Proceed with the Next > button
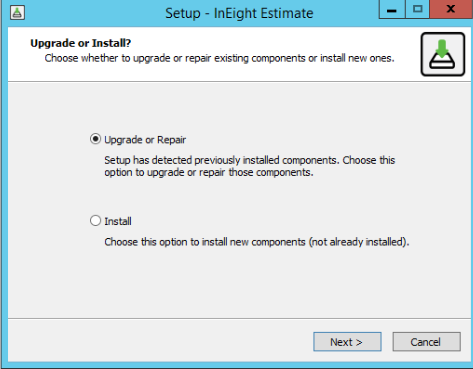The image size is (473, 369). click(x=347, y=342)
